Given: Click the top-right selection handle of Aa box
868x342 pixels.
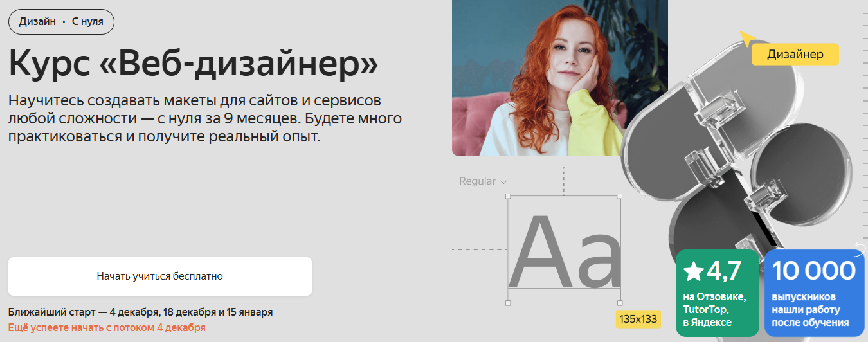Looking at the screenshot, I should pos(620,196).
